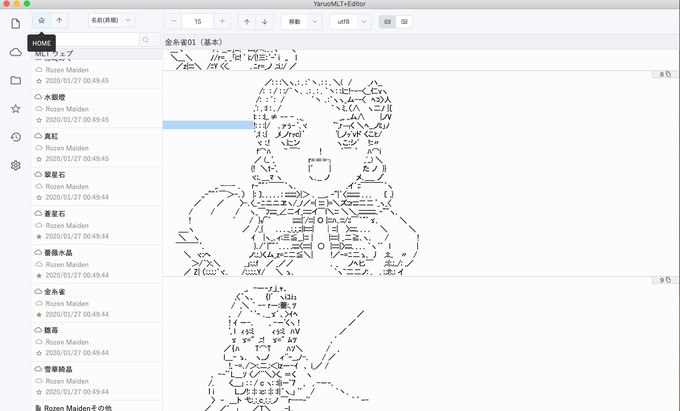Toggle favorite star for 翠星石
The width and height of the screenshot is (680, 411).
(x=39, y=198)
